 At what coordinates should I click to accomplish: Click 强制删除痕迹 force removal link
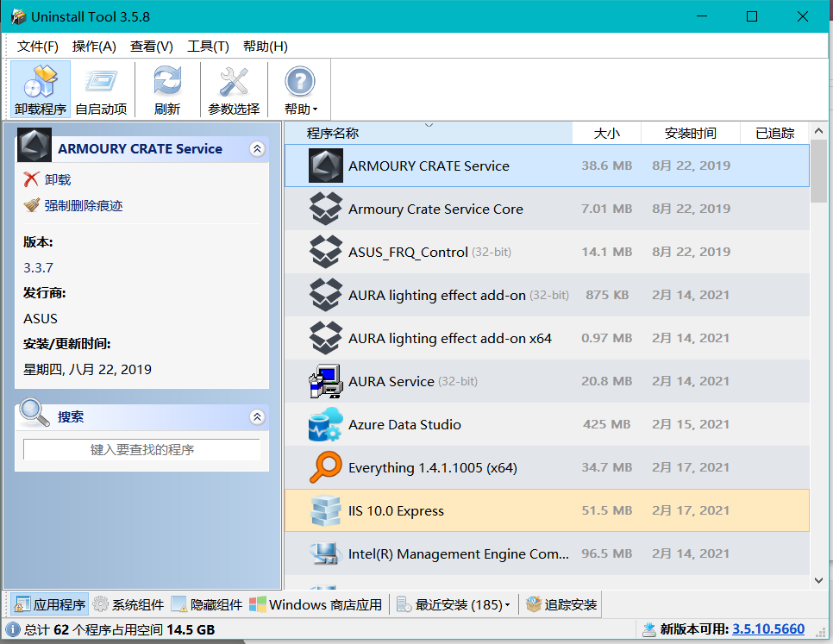[x=84, y=205]
